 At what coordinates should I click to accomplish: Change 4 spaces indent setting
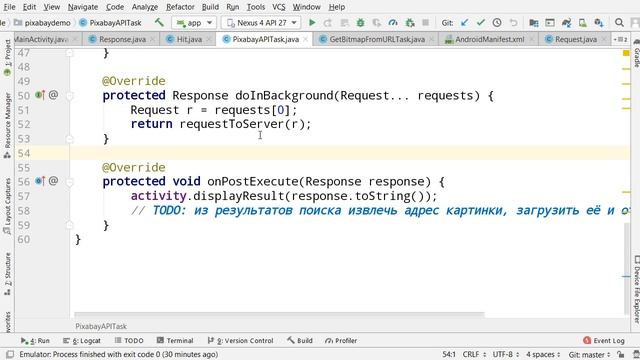(x=543, y=354)
